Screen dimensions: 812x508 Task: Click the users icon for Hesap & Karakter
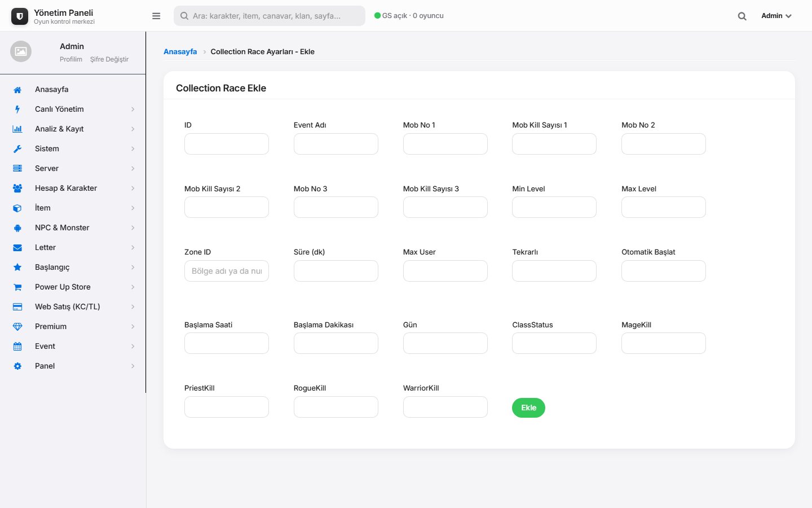(17, 189)
